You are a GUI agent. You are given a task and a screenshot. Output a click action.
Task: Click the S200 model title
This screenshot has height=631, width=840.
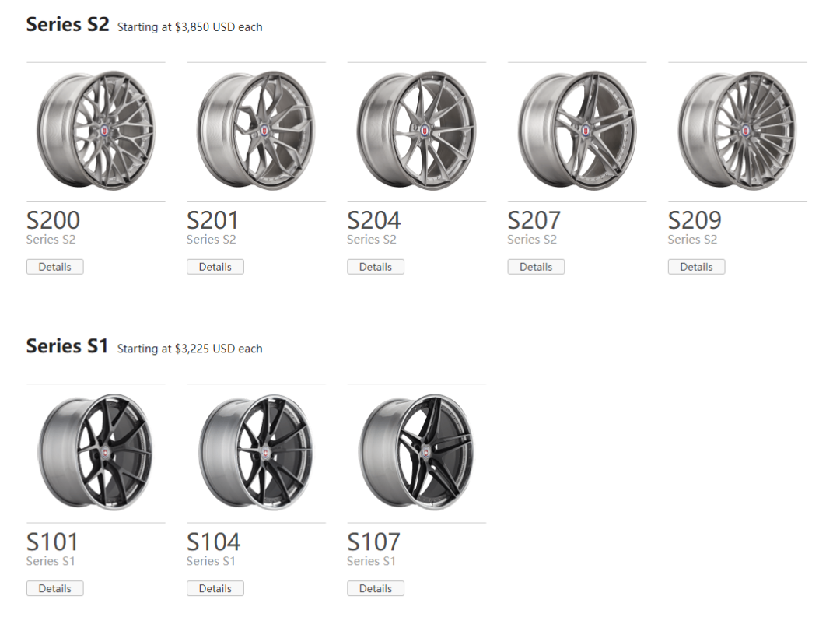pyautogui.click(x=53, y=220)
